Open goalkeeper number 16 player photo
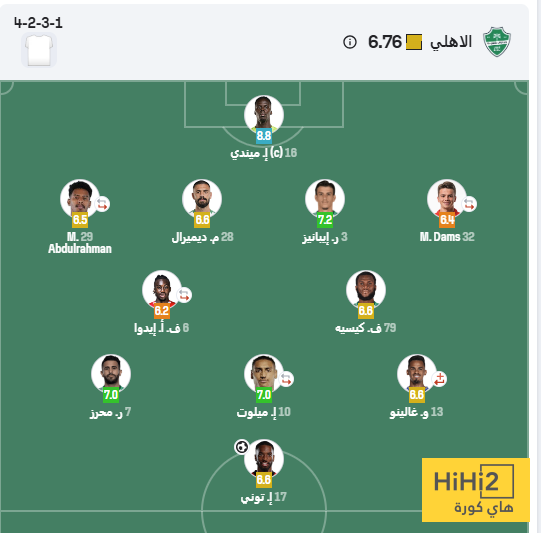The image size is (541, 533). pyautogui.click(x=264, y=115)
